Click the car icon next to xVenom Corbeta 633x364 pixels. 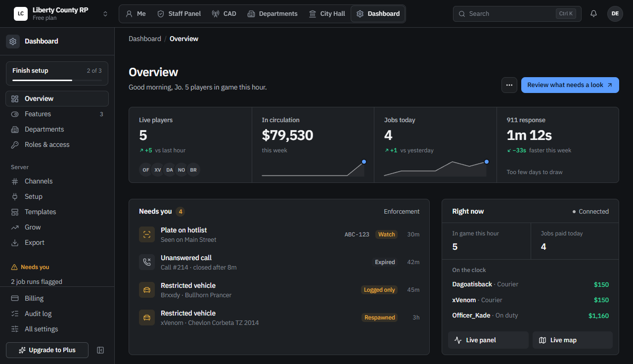point(147,318)
